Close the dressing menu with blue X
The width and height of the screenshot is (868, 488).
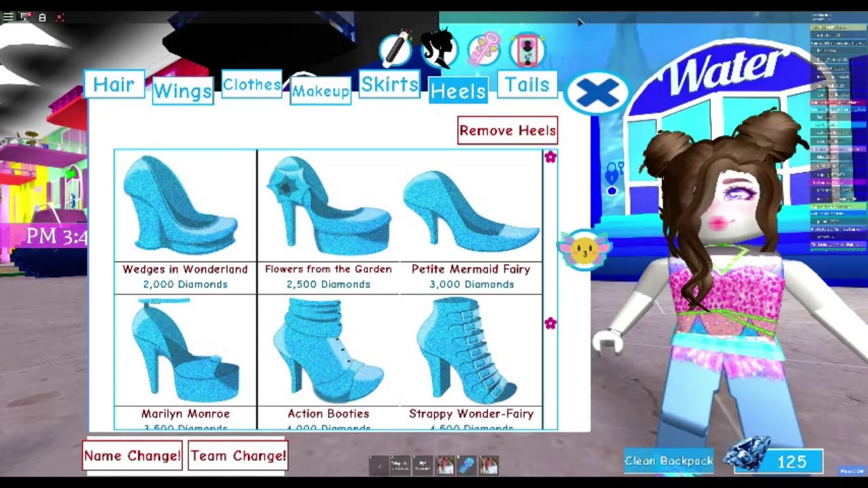pos(597,93)
